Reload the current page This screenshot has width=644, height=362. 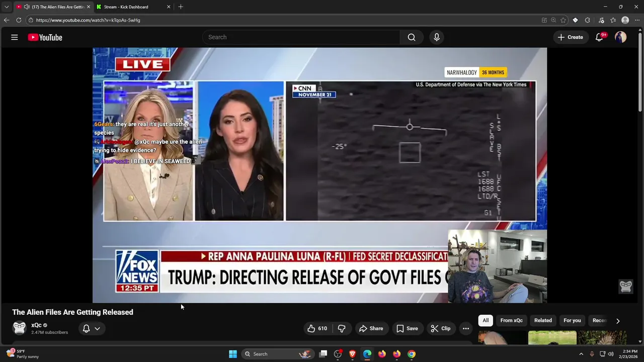[x=19, y=20]
